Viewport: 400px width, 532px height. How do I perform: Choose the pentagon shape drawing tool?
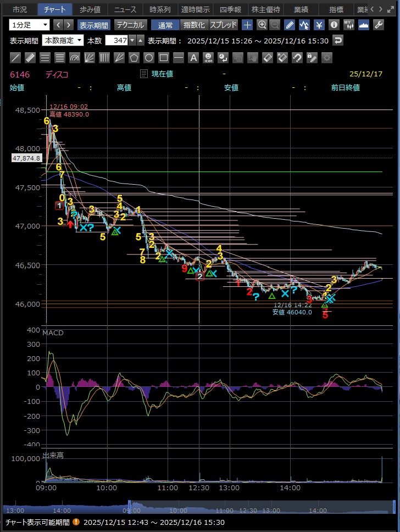pos(134,57)
